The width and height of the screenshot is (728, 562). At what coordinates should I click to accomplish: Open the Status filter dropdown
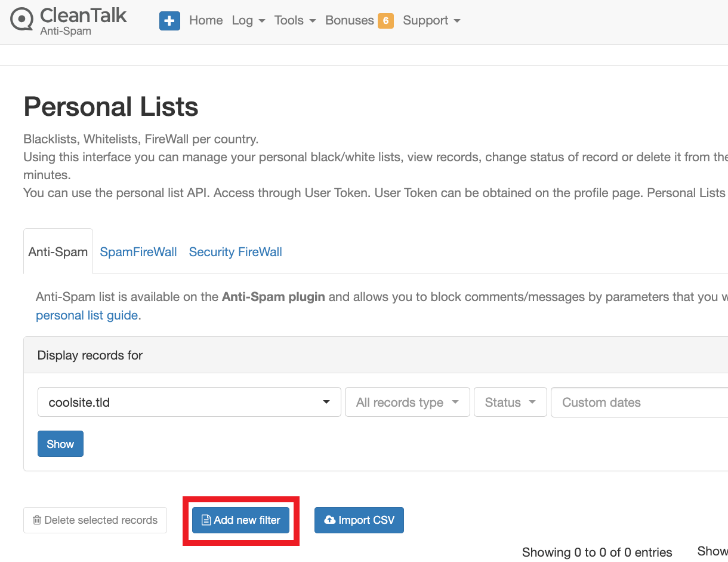point(510,402)
